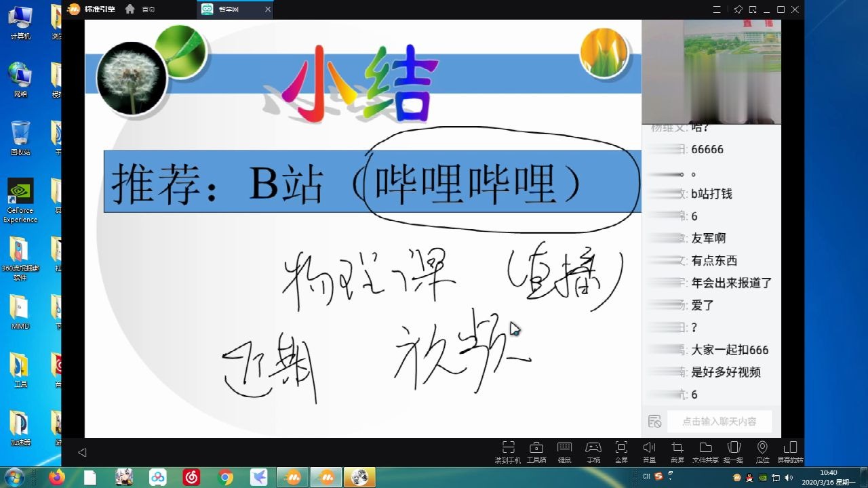Screen dimensions: 868x488
Task: Open the anime character game taskbar icon
Action: 124,477
